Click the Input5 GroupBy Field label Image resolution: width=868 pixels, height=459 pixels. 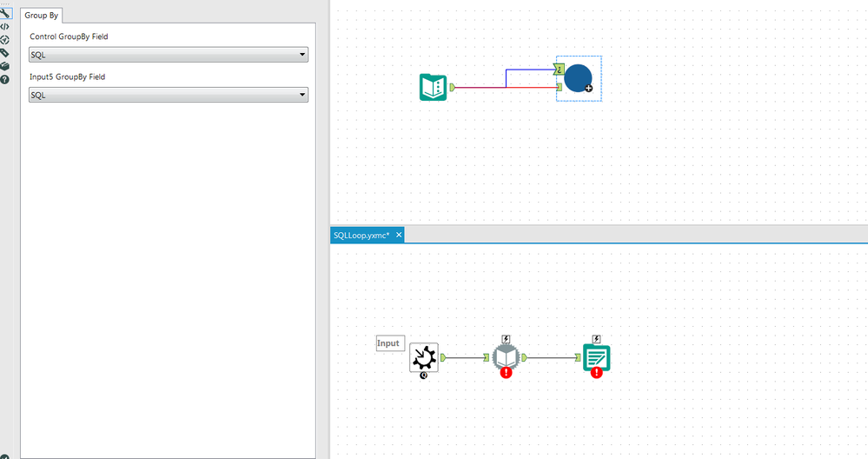click(67, 77)
